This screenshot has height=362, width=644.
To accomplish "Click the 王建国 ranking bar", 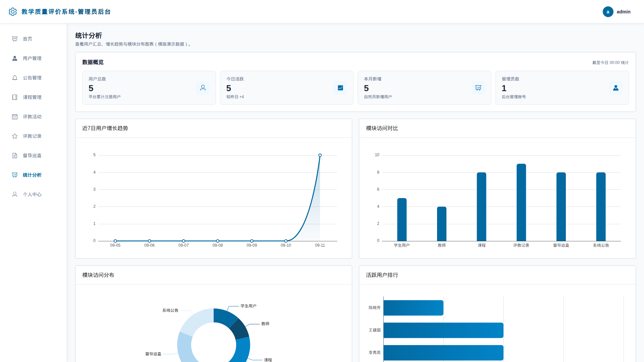I will pyautogui.click(x=443, y=330).
